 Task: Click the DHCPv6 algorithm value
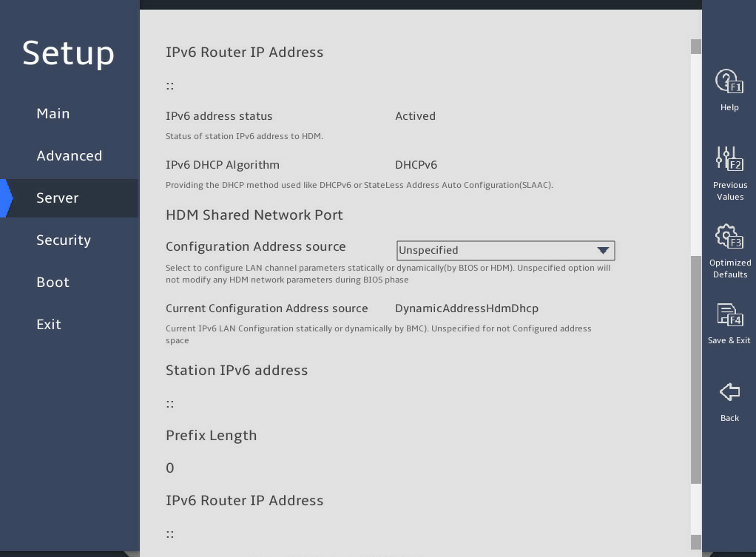tap(416, 165)
